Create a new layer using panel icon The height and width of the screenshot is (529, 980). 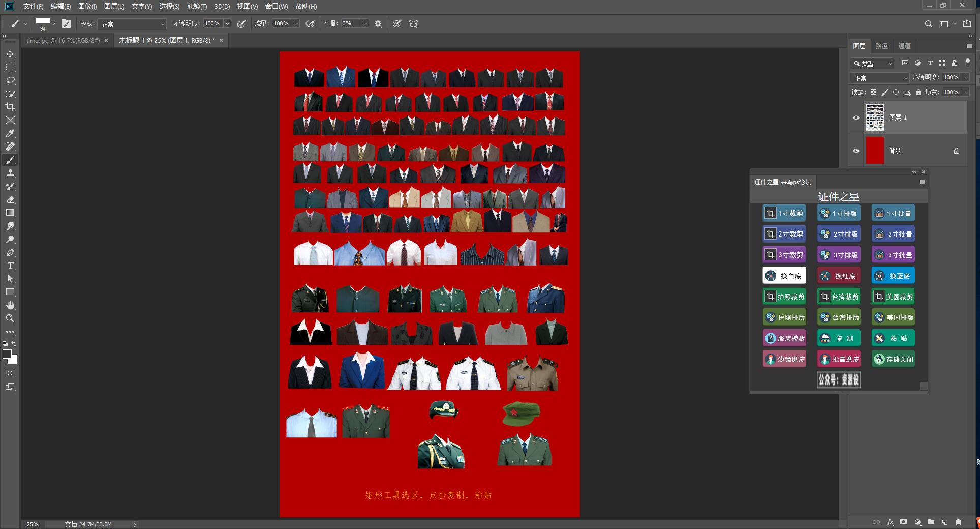[944, 522]
